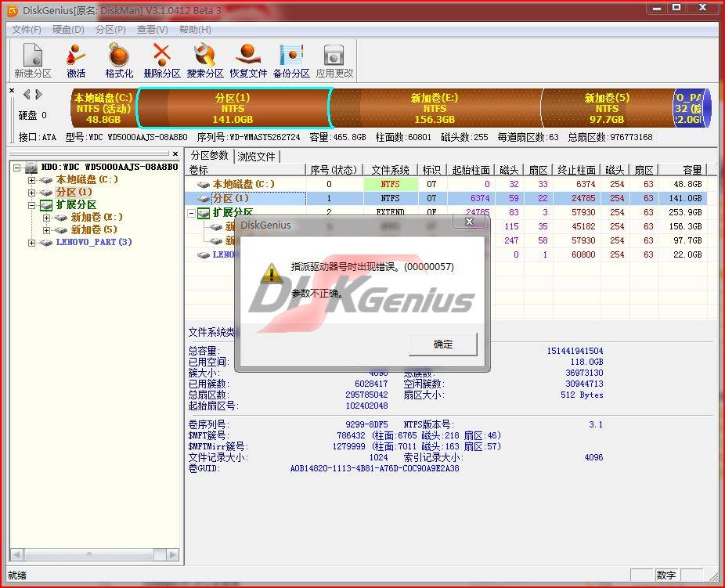The image size is (725, 588).
Task: Click the 恢复文件 recover files icon
Action: pos(248,60)
